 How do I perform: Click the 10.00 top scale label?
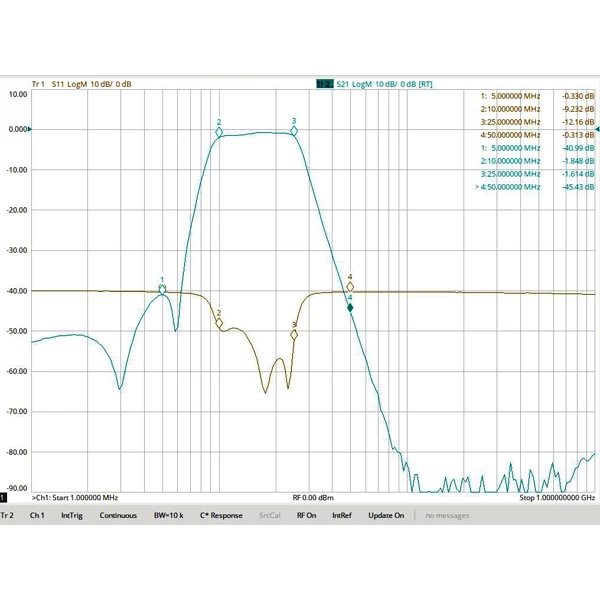[18, 95]
